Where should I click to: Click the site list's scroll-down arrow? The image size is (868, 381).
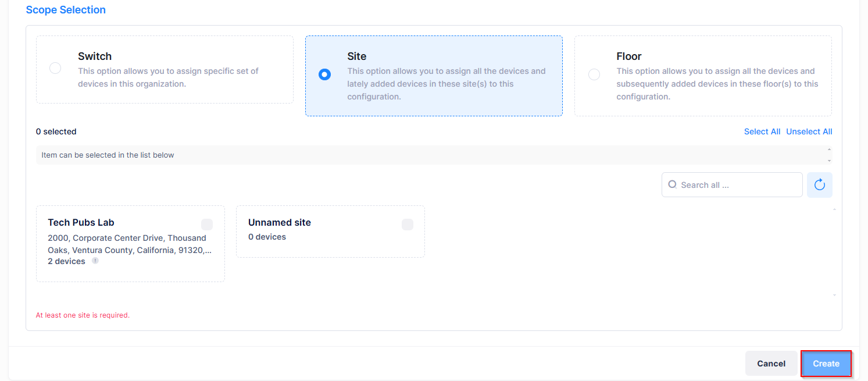tap(834, 295)
